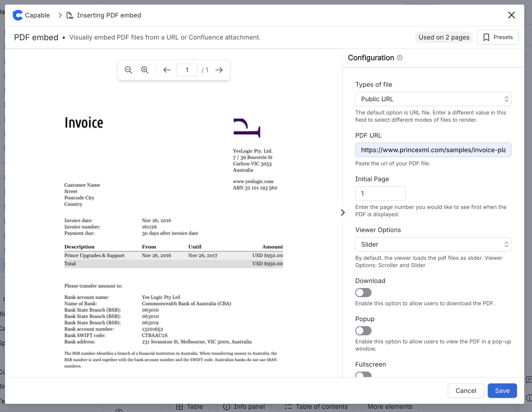Image resolution: width=532 pixels, height=412 pixels.
Task: Click the Capable logo icon
Action: pyautogui.click(x=17, y=15)
